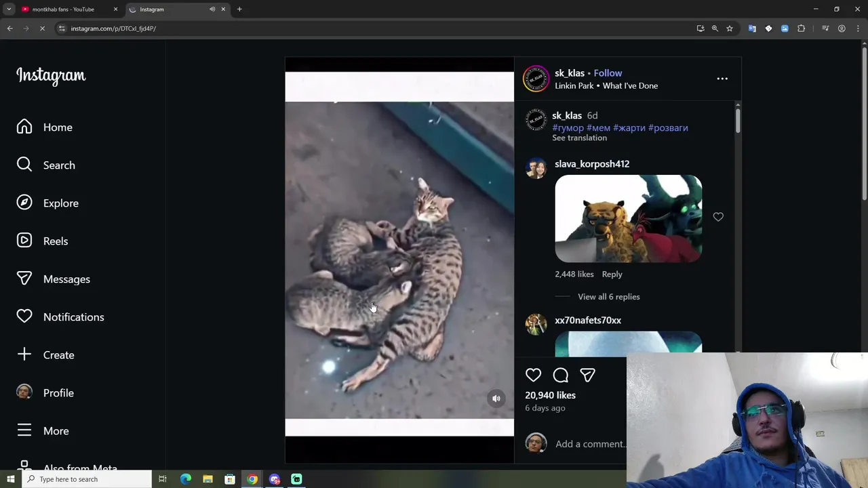The image size is (868, 488).
Task: Click the comments panel scrollbar
Action: (x=738, y=121)
